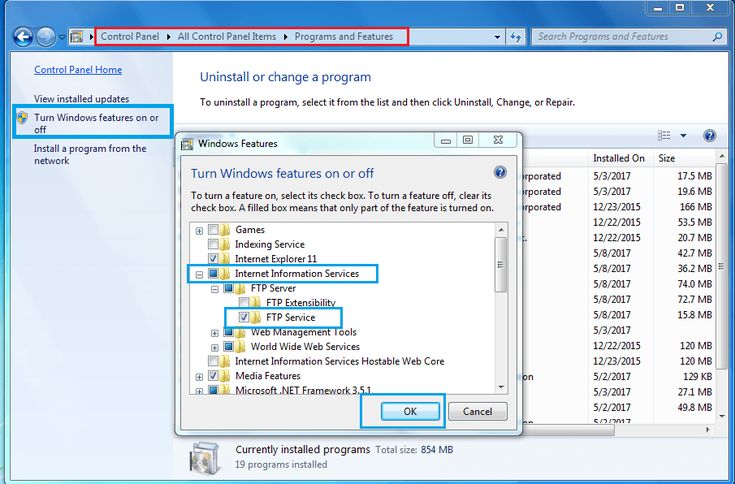735x484 pixels.
Task: Click the change view icon
Action: (x=664, y=135)
